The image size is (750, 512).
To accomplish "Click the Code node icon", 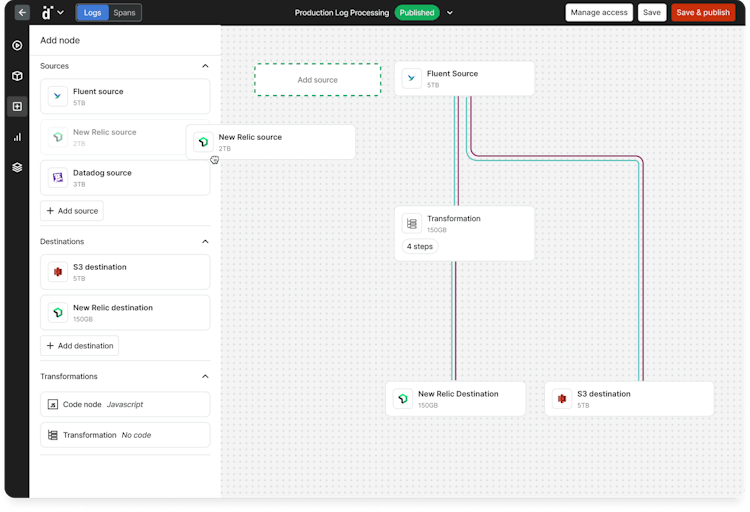I will (x=53, y=405).
